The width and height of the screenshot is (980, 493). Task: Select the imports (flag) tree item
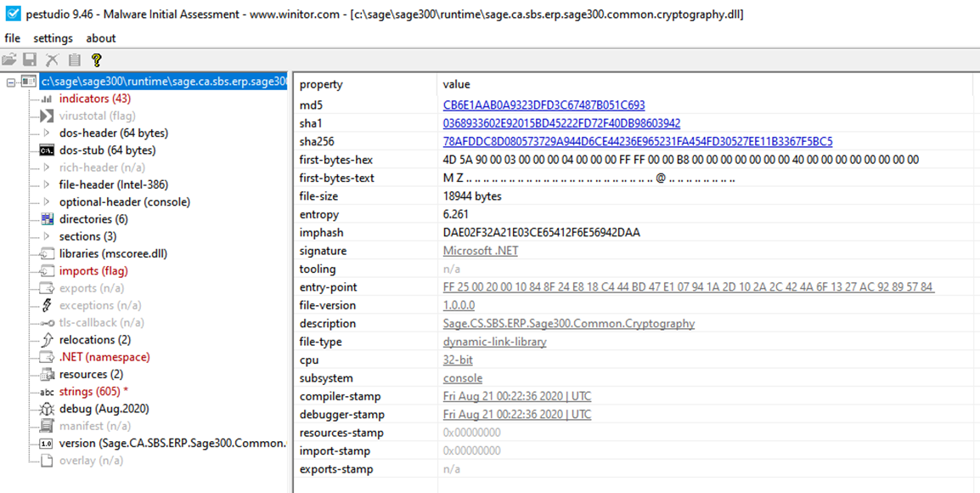click(93, 271)
